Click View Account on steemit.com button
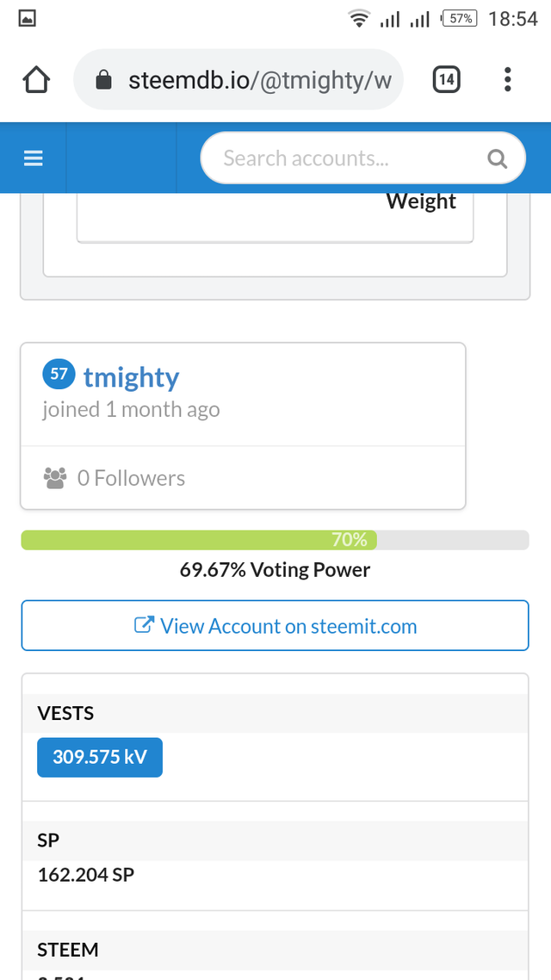 tap(275, 626)
